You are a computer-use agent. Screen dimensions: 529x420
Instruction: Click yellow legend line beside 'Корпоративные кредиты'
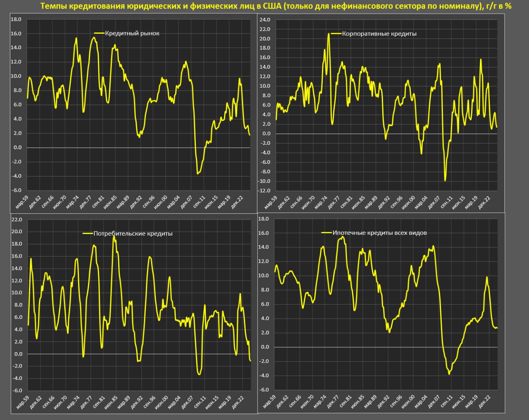point(336,33)
